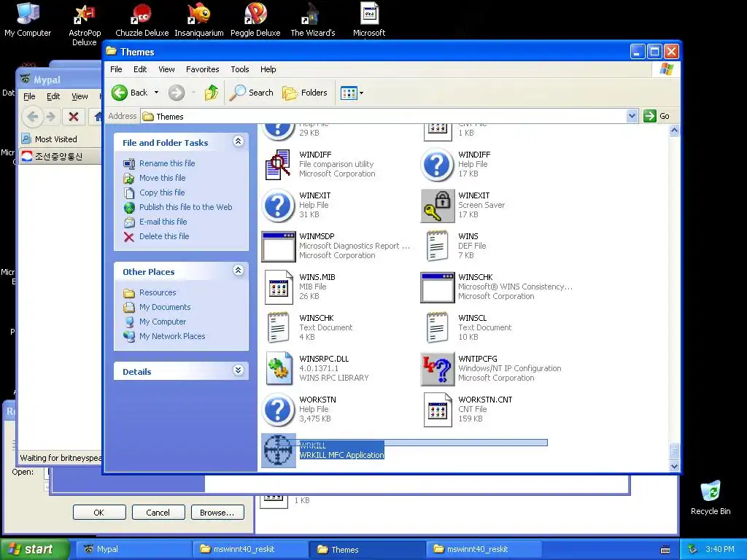
Task: Open the Edit menu in Themes window
Action: [140, 69]
